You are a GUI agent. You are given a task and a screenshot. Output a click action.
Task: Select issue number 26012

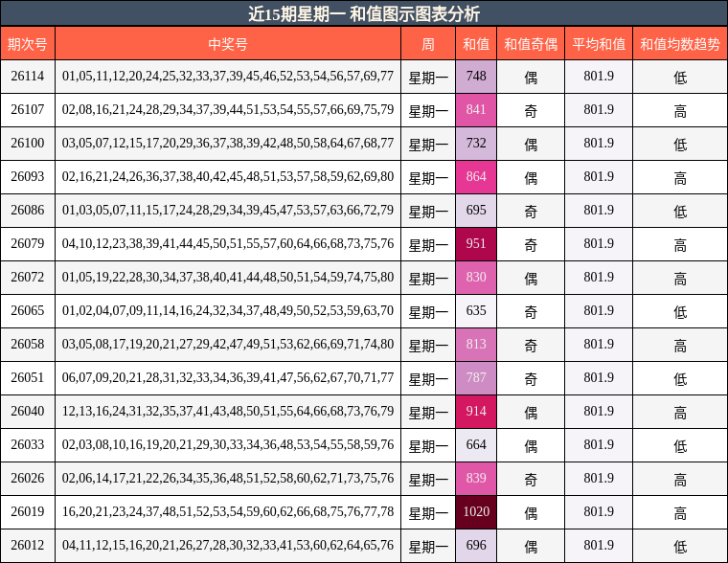[x=28, y=546]
